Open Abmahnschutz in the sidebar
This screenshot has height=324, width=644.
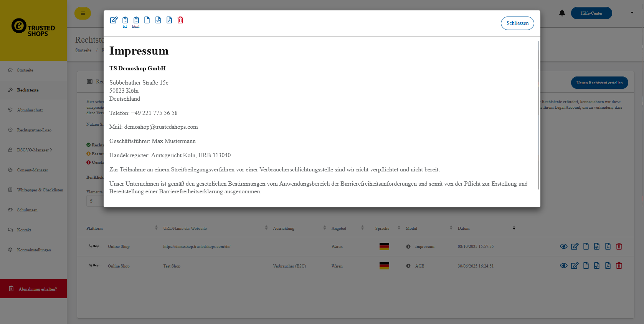point(30,110)
